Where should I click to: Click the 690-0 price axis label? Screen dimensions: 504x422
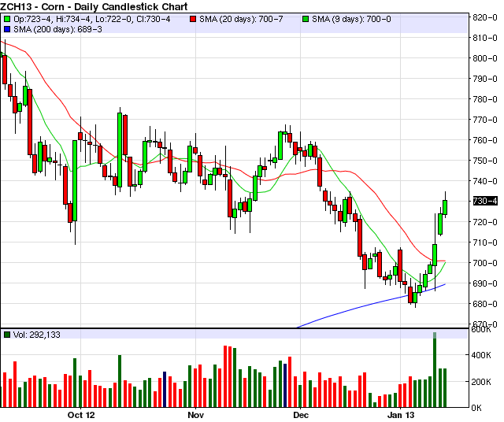pyautogui.click(x=485, y=283)
